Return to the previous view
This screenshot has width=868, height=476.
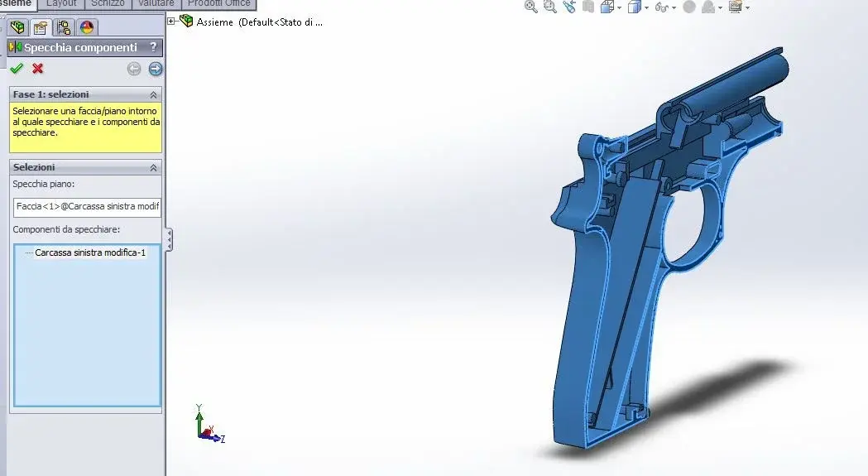(569, 7)
